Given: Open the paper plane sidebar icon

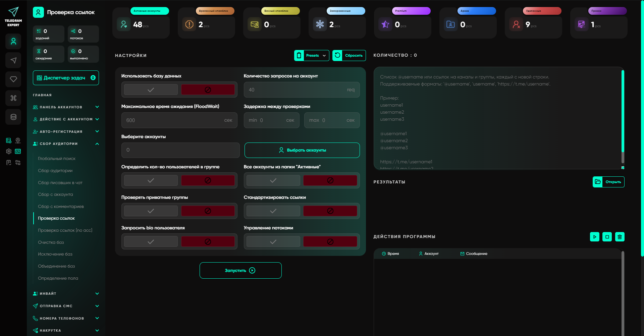Looking at the screenshot, I should click(13, 60).
